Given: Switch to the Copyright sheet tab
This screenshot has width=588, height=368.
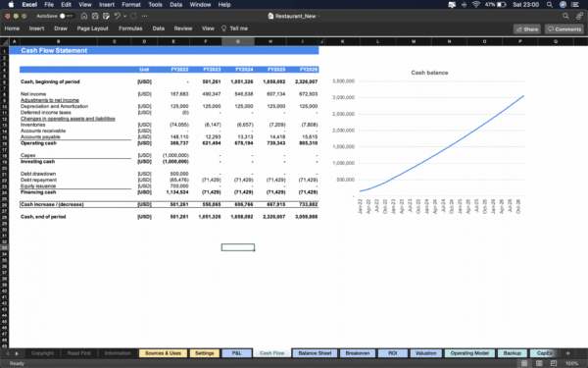Looking at the screenshot, I should click(43, 353).
